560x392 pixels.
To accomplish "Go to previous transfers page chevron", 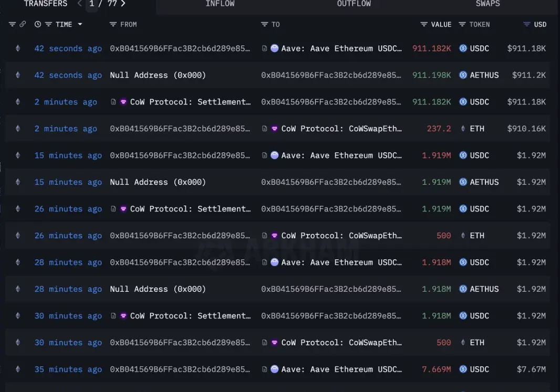I will [x=80, y=4].
